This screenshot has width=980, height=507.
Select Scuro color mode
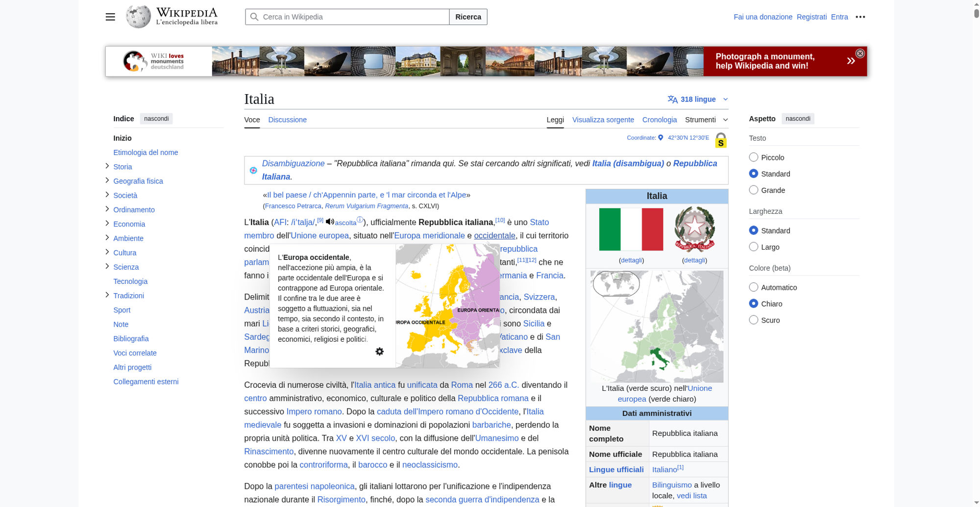[x=754, y=320]
